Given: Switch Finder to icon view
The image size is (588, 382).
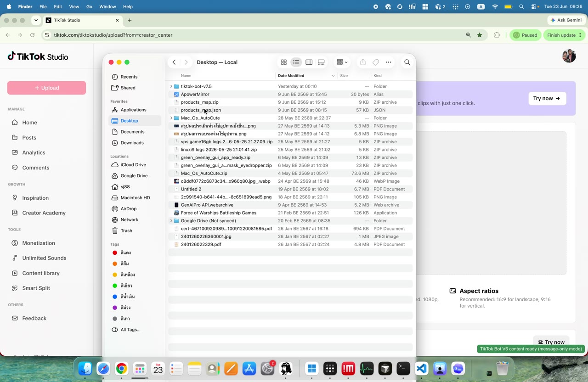Looking at the screenshot, I should [x=284, y=62].
